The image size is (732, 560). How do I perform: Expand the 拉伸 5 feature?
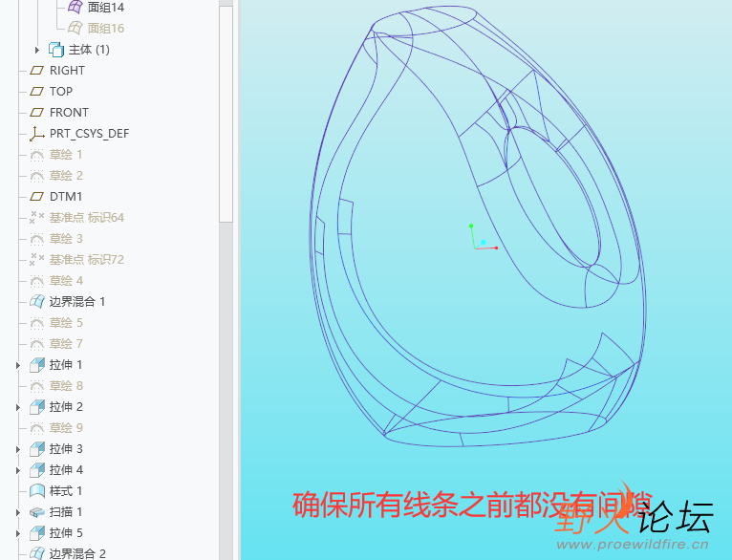(x=18, y=533)
